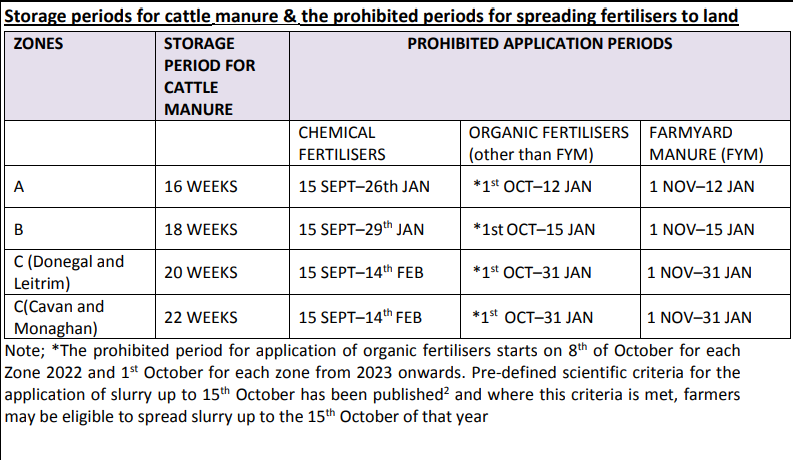Select the 18 WEEKS storage cell

201,229
